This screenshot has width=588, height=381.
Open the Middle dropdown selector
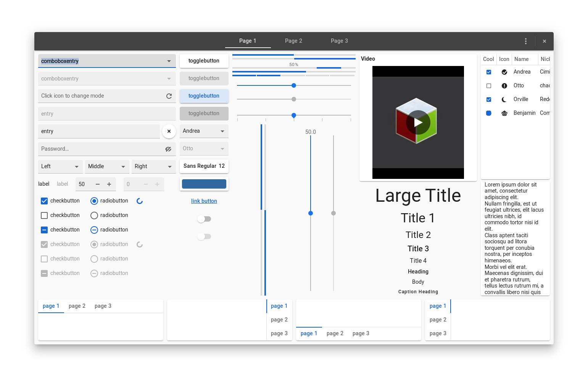coord(123,167)
